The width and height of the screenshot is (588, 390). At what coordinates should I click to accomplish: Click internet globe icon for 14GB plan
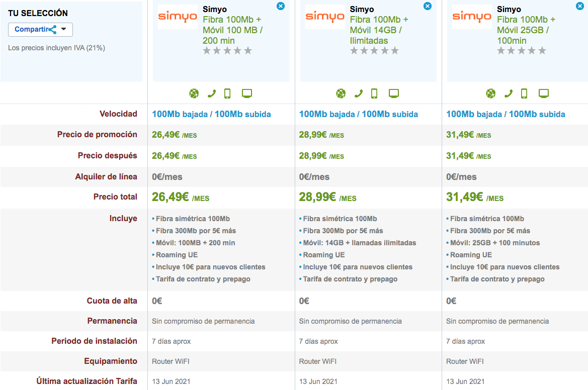(x=341, y=93)
